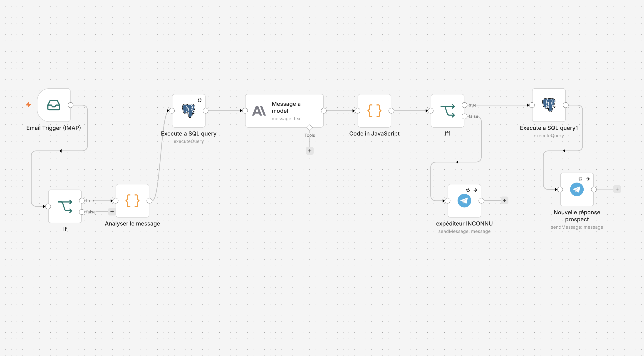Open the Execute a SQL query Postgres node
Image resolution: width=644 pixels, height=356 pixels.
pyautogui.click(x=188, y=111)
